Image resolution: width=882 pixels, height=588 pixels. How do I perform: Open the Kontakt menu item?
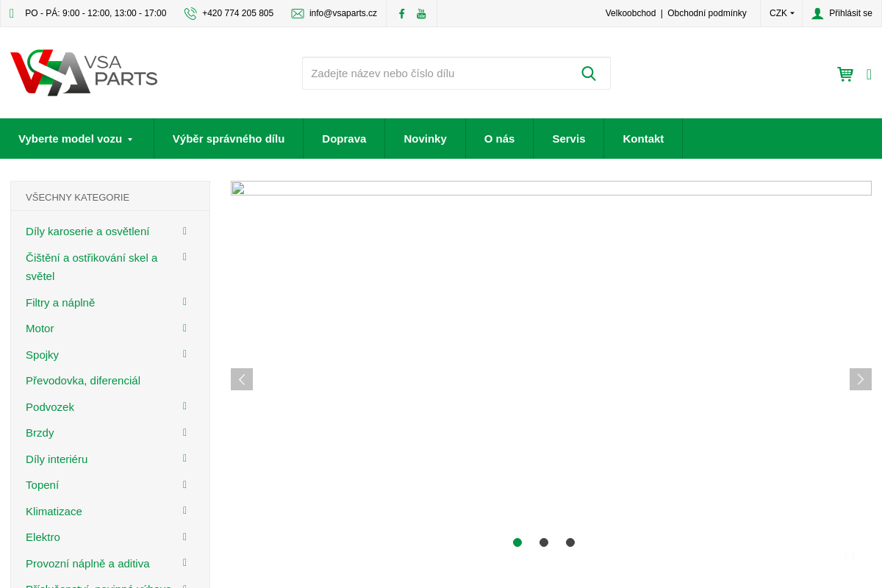pyautogui.click(x=643, y=138)
